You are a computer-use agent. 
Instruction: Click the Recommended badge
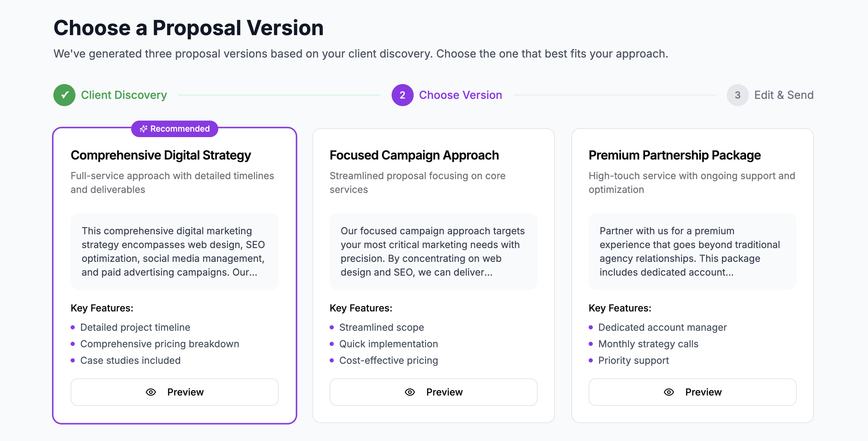(x=175, y=129)
